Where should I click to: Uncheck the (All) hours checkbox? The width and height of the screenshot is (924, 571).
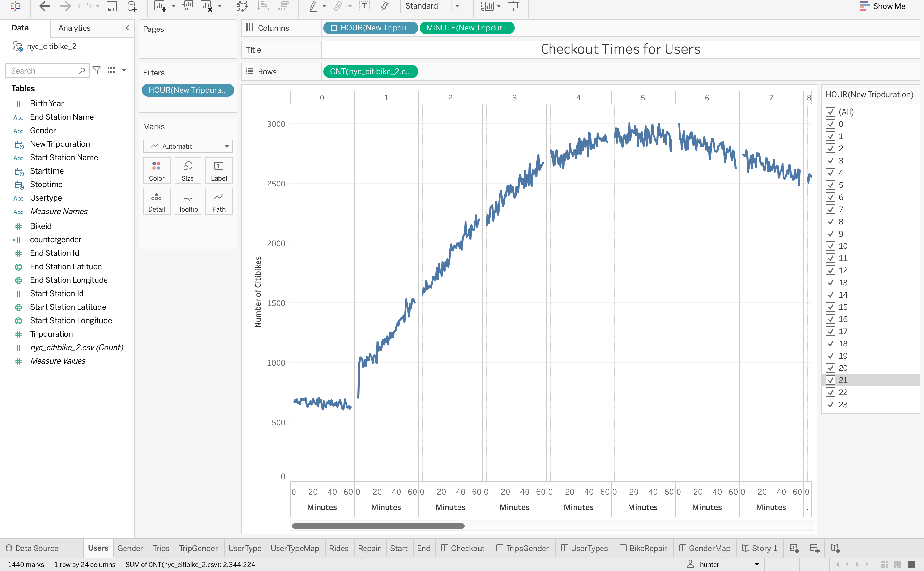tap(831, 112)
